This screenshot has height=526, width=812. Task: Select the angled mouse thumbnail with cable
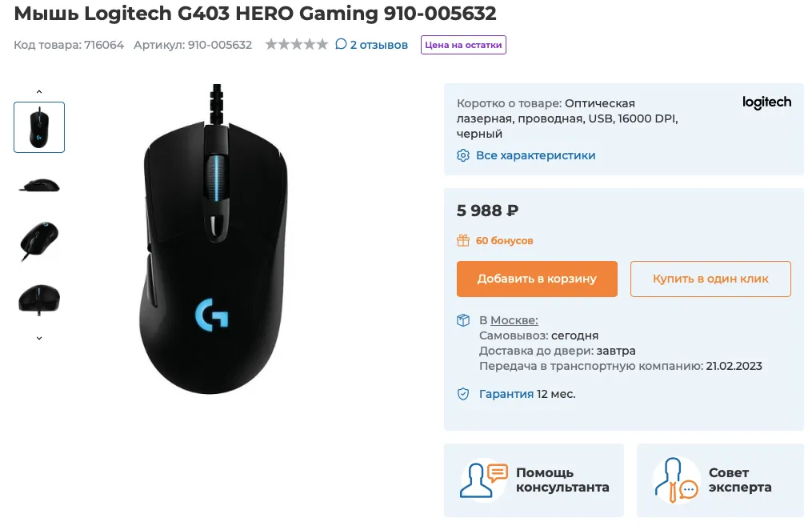tap(39, 242)
